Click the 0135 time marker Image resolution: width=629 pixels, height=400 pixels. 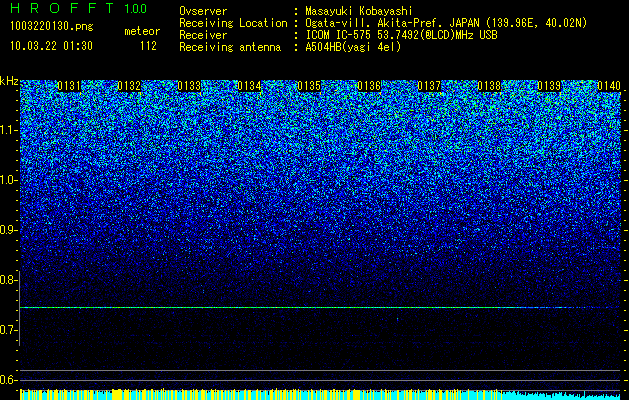pyautogui.click(x=309, y=86)
